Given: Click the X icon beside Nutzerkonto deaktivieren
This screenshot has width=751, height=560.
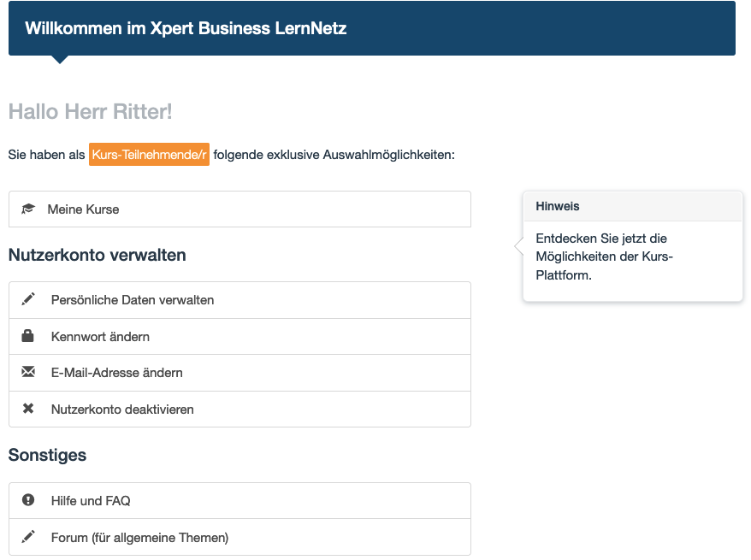Looking at the screenshot, I should click(28, 409).
